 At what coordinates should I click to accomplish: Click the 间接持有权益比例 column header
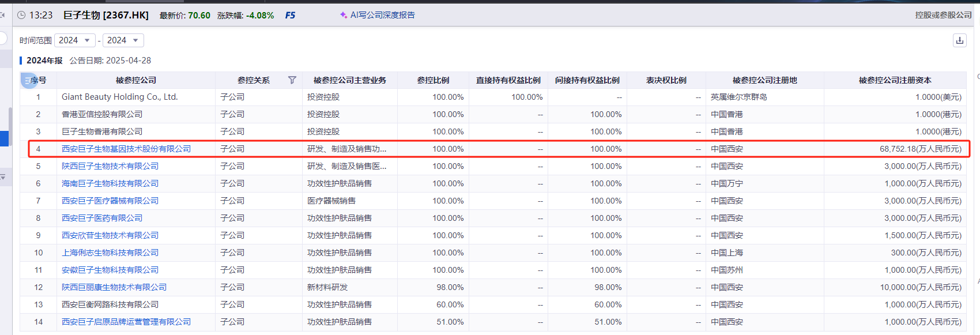(x=587, y=80)
